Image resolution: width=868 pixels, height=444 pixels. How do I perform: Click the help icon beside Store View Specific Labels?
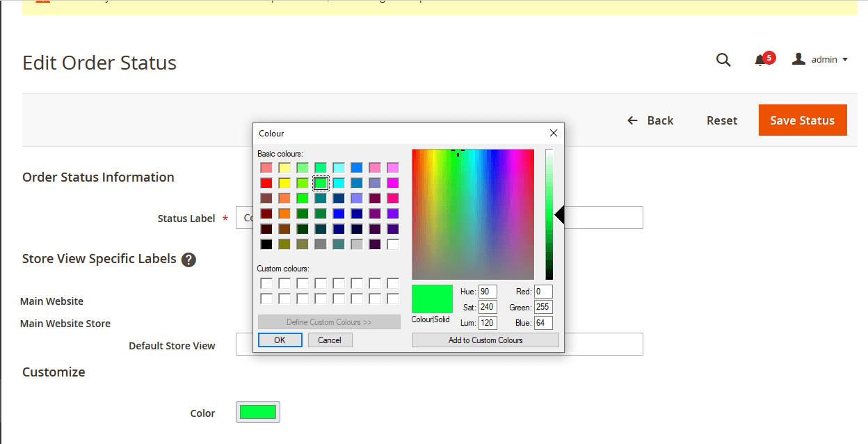tap(188, 260)
